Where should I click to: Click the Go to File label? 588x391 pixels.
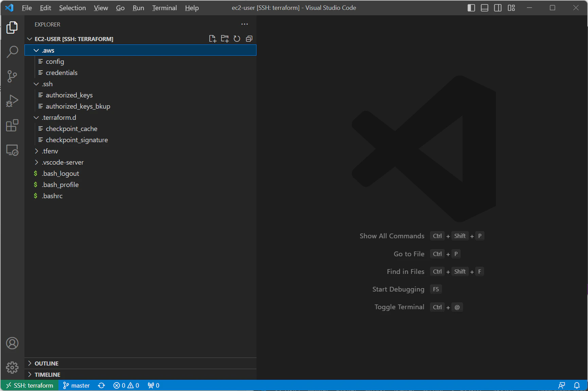[409, 254]
